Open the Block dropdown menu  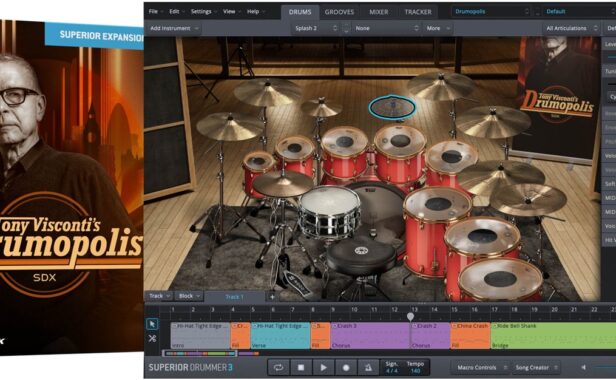tap(189, 296)
